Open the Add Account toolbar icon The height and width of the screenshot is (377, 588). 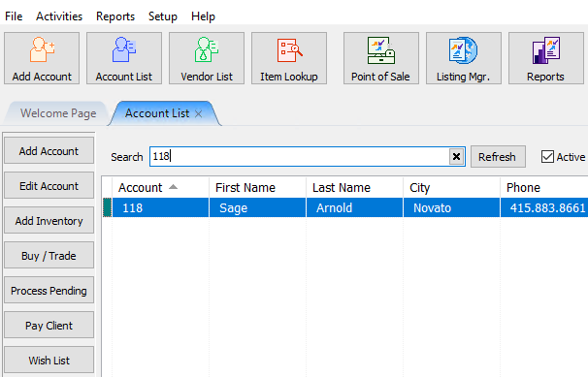tap(42, 58)
